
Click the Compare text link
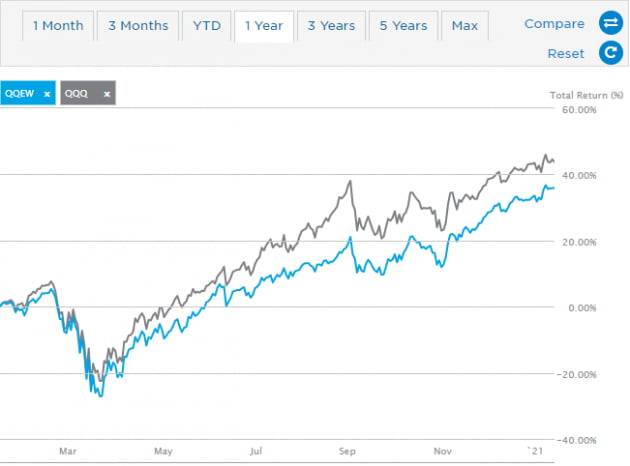point(554,24)
